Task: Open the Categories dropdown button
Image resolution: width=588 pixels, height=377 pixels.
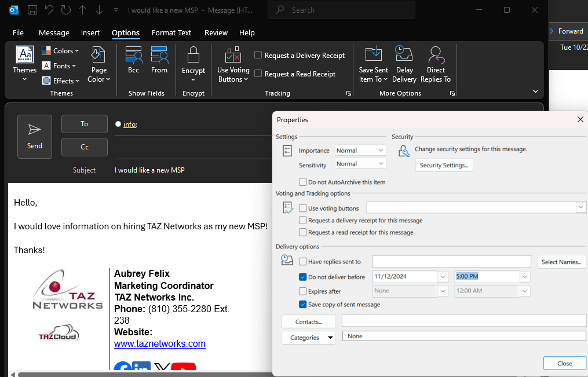Action: [309, 338]
